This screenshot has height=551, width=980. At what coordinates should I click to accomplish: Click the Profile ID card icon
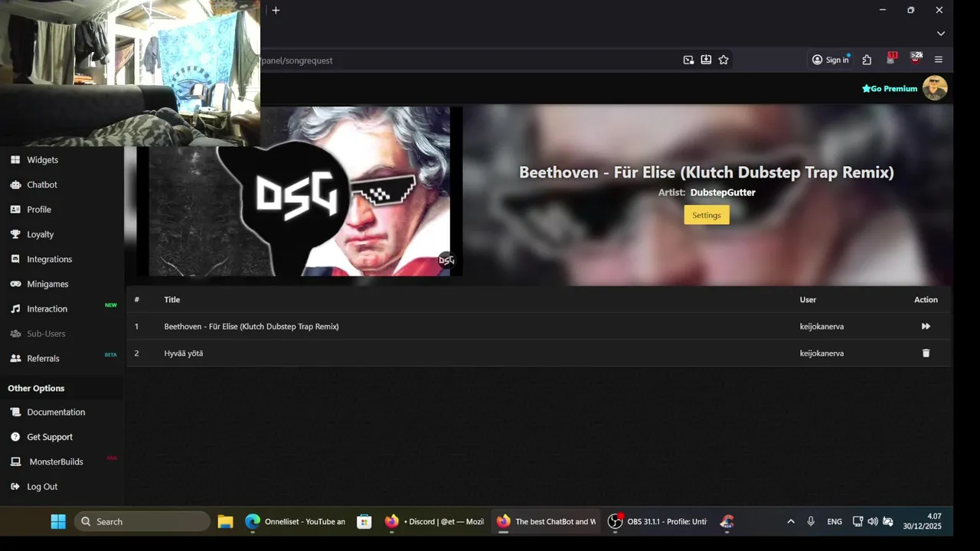(15, 210)
